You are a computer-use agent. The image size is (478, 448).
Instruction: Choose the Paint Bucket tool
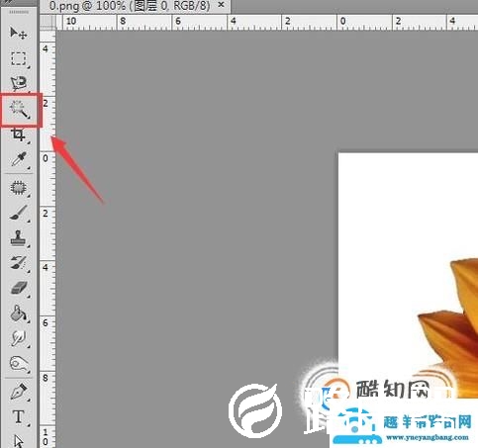point(18,314)
